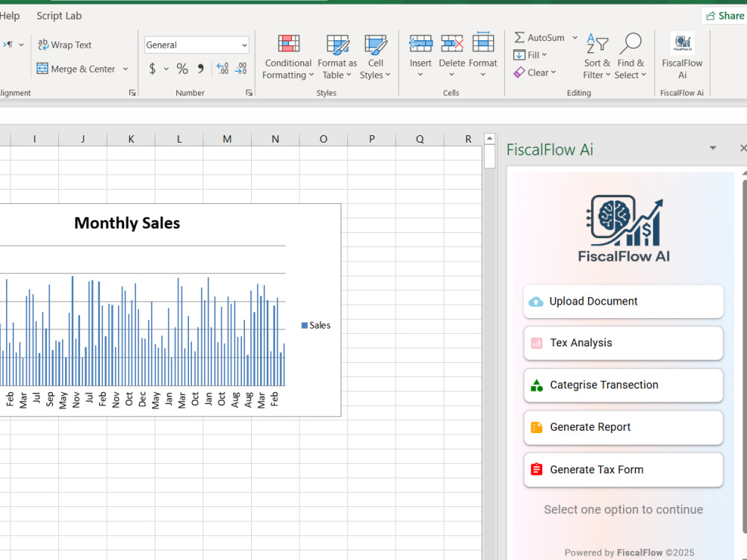
Task: Launch the FiscalFlow Ai ribbon add-in
Action: pos(682,56)
